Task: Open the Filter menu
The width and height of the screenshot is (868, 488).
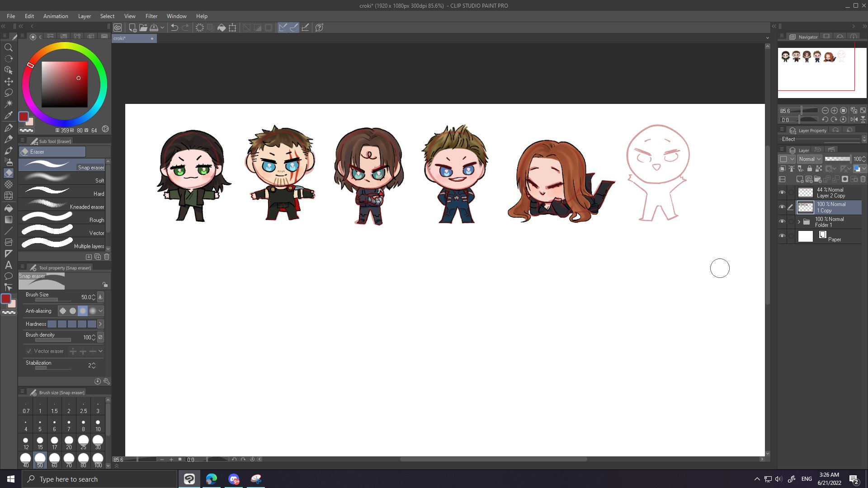Action: click(x=151, y=16)
